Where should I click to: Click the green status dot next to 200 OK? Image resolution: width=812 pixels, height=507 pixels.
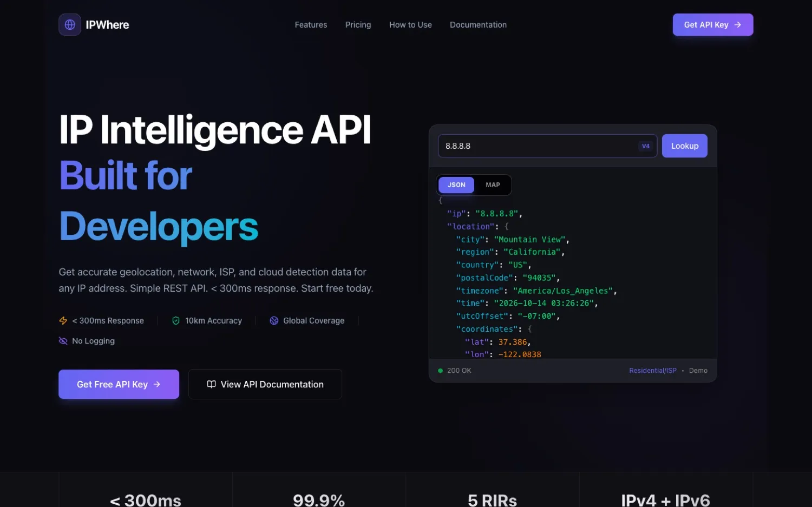(441, 371)
